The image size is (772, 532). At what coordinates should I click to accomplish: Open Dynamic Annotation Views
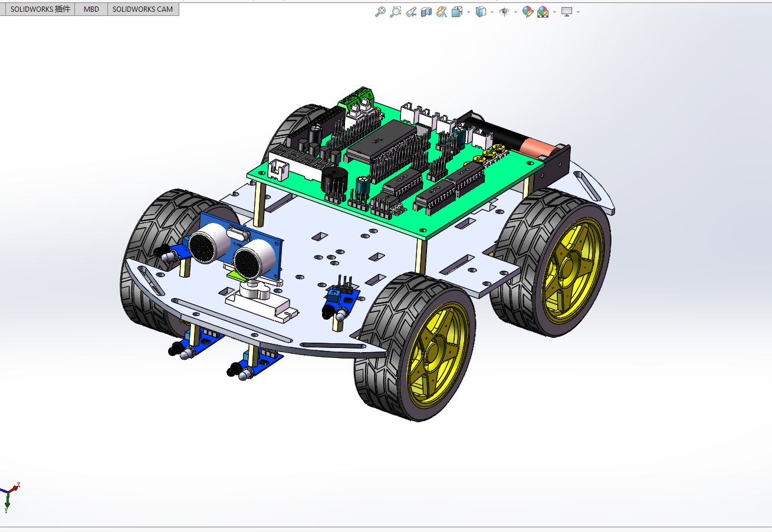coord(442,12)
